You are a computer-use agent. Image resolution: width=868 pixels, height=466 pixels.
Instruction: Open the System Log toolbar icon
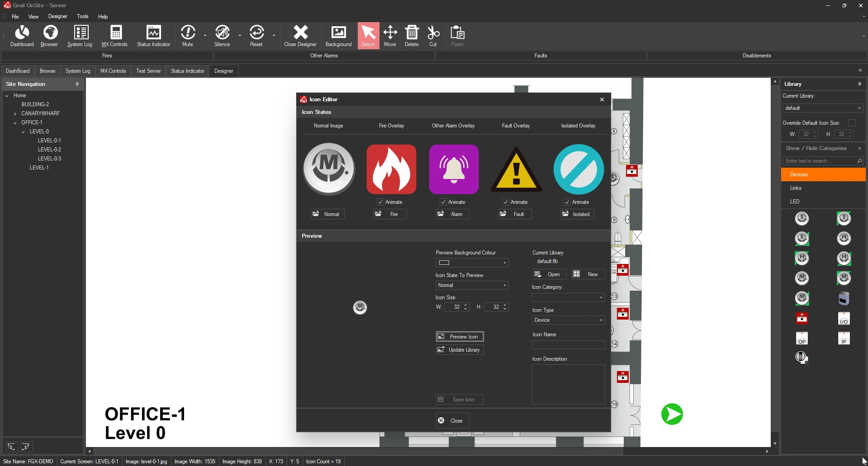80,35
